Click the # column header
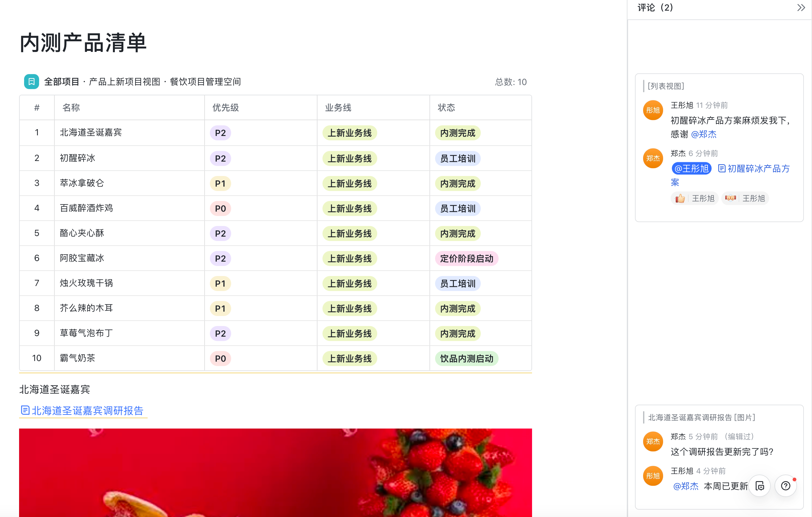This screenshot has width=812, height=517. 37,108
